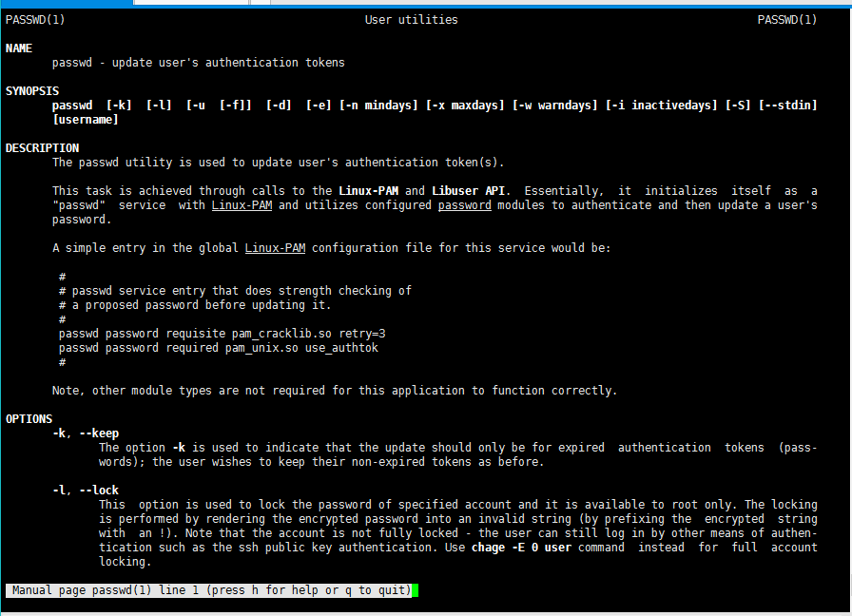This screenshot has width=852, height=616.
Task: Click '[-S]' in the synopsis
Action: 738,106
